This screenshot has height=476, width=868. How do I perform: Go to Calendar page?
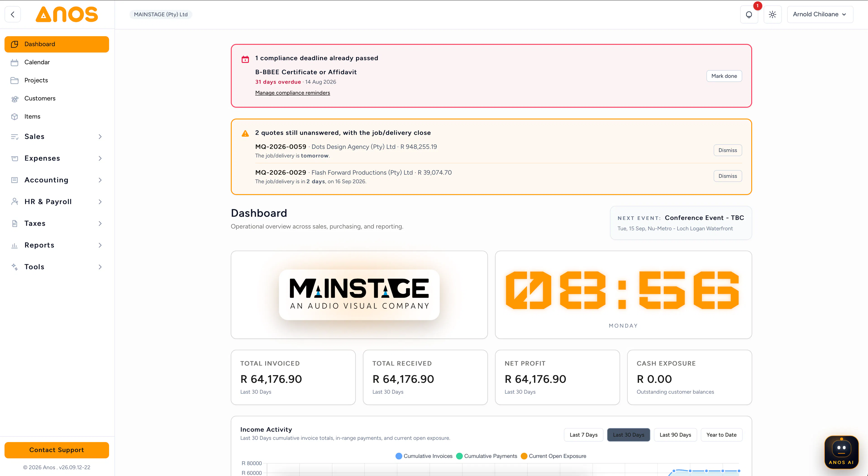click(57, 62)
